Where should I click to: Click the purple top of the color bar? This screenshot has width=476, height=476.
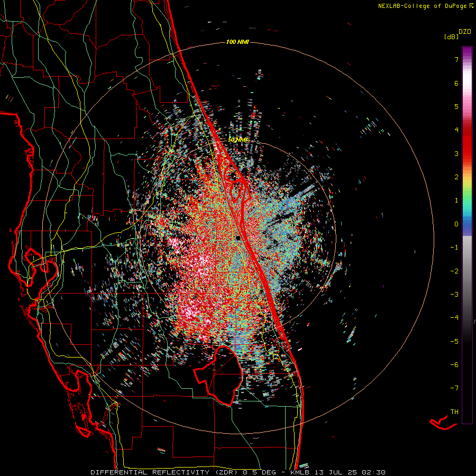coord(467,52)
